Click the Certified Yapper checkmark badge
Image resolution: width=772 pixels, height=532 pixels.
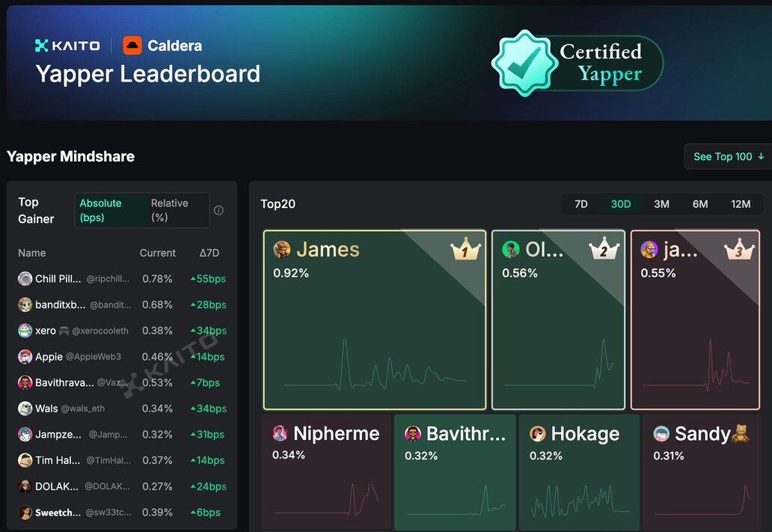pyautogui.click(x=524, y=64)
